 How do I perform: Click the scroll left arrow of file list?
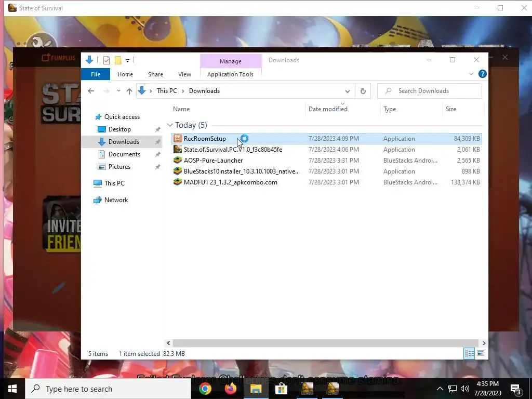(x=168, y=343)
